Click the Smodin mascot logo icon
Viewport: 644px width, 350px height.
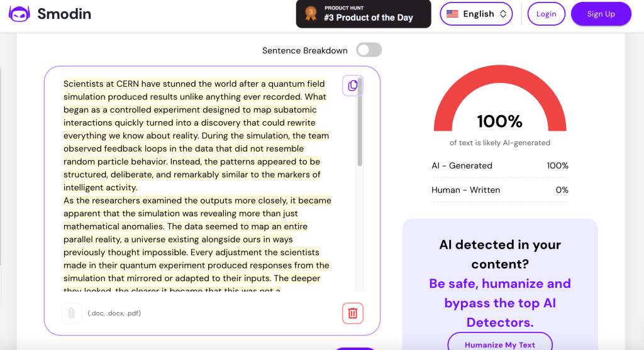(19, 14)
